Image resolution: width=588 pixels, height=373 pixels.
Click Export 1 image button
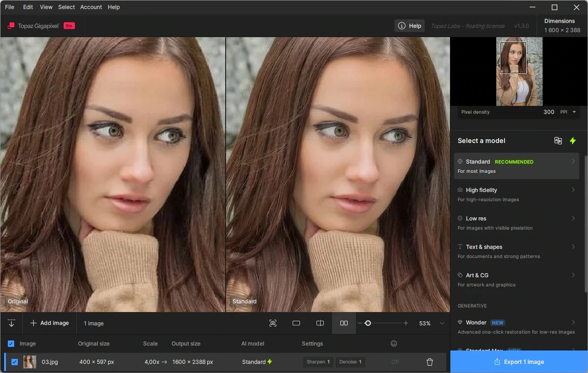(x=519, y=362)
